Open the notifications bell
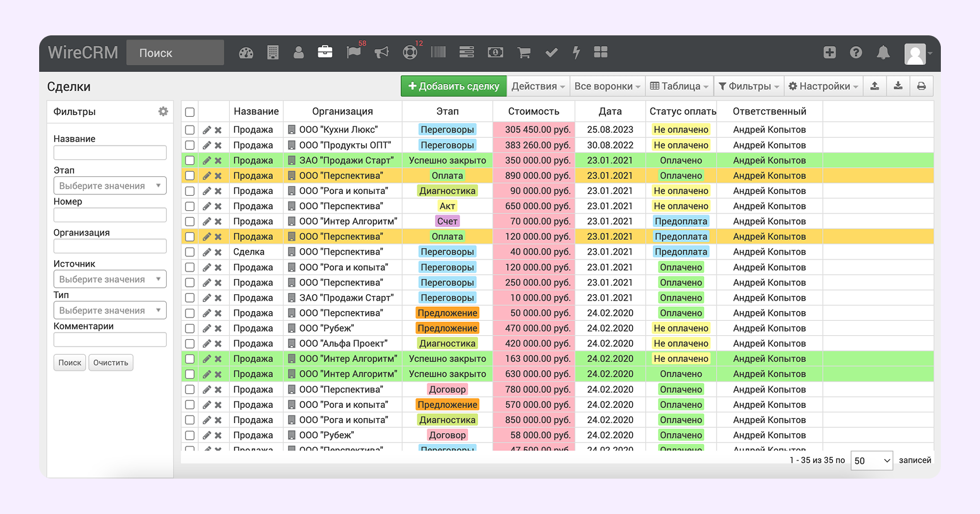The height and width of the screenshot is (514, 980). tap(883, 52)
